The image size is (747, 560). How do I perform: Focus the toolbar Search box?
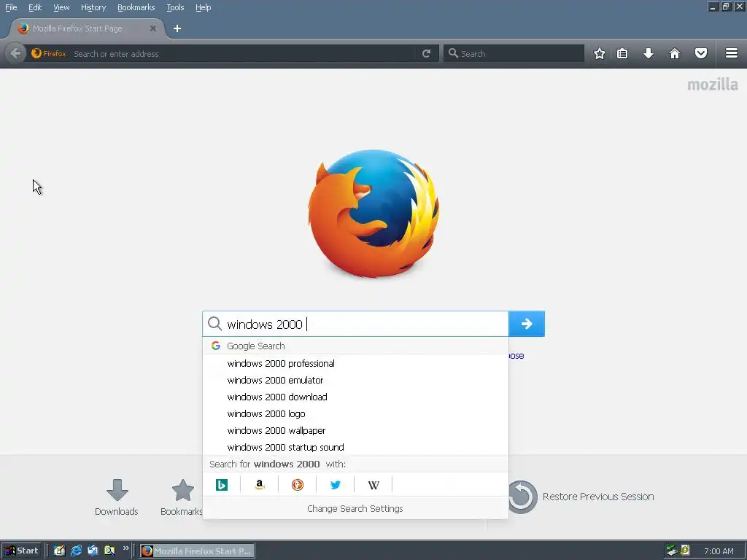(514, 53)
